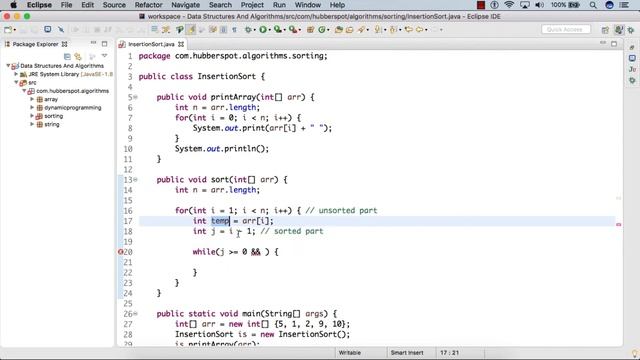
Task: Fold the printArray method at line 5
Action: (x=136, y=97)
